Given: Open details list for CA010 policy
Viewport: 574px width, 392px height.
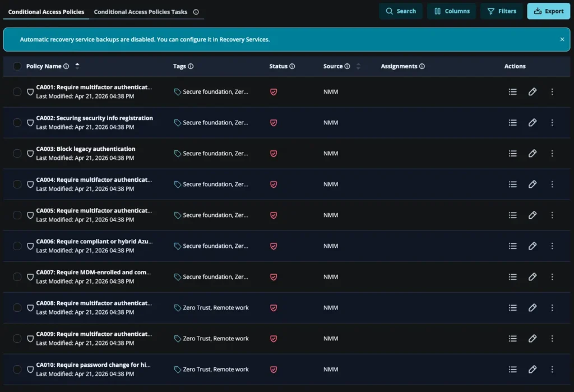Looking at the screenshot, I should 512,369.
